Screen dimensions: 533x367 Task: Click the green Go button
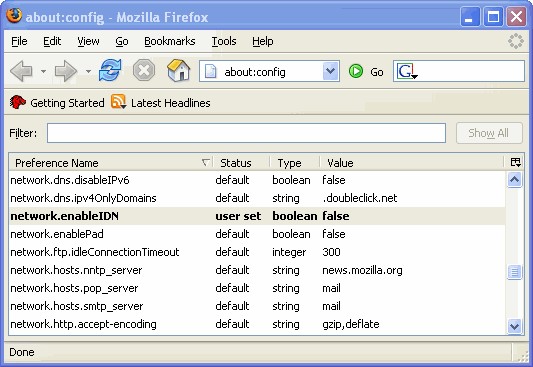point(366,72)
